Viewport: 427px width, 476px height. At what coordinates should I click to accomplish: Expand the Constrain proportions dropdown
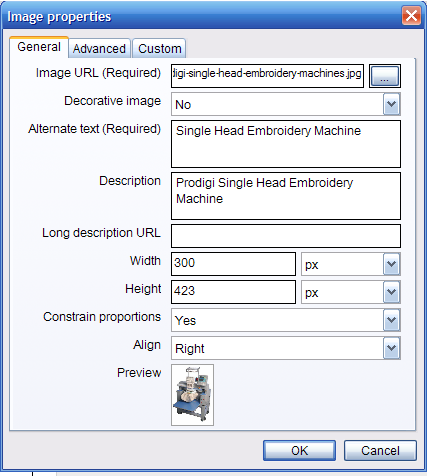[286, 320]
